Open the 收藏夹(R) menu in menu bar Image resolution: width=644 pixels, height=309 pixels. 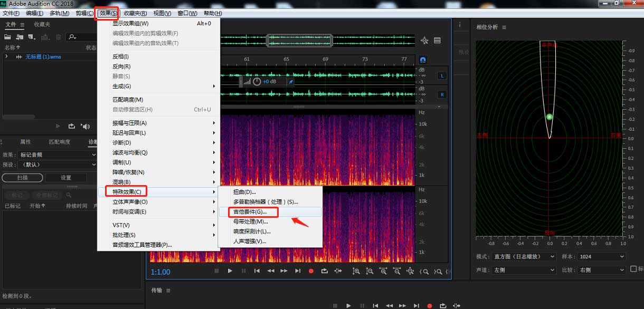coord(135,13)
